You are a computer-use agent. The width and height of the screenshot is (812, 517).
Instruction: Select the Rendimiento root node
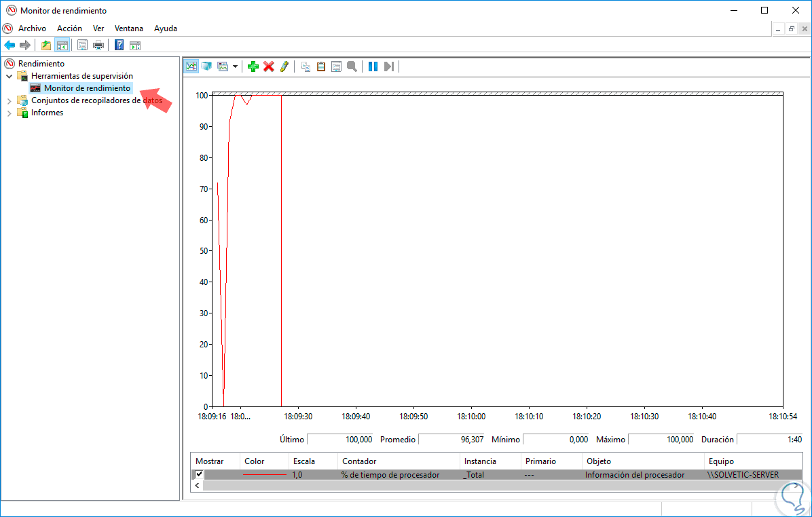[x=41, y=64]
